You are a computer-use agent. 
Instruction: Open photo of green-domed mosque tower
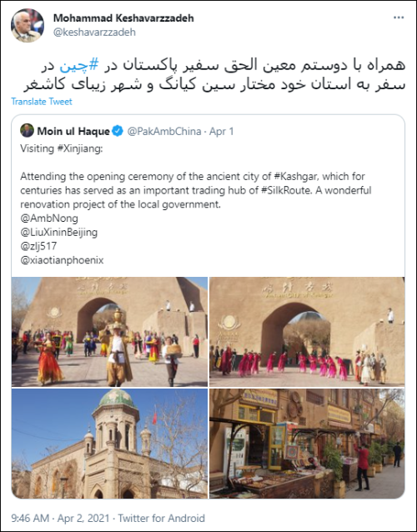109,444
